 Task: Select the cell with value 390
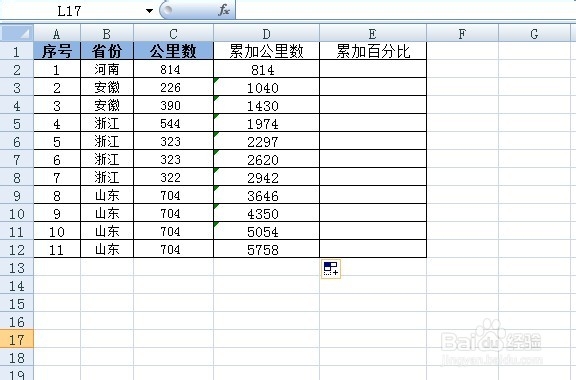173,105
